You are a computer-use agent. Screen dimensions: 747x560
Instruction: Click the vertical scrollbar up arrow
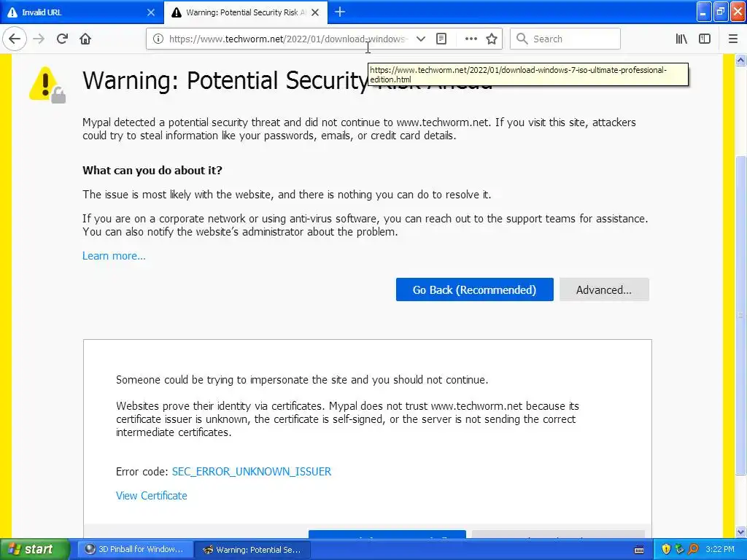[x=740, y=60]
